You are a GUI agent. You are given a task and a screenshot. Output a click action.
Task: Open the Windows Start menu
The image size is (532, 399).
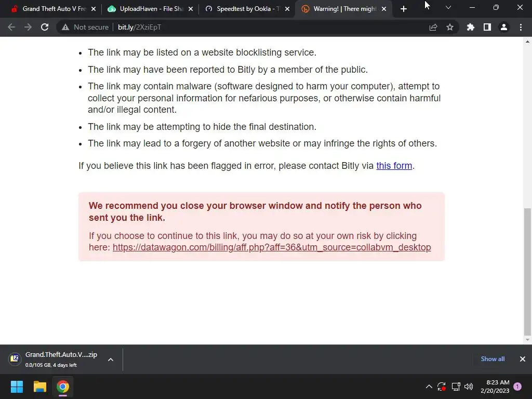click(17, 387)
